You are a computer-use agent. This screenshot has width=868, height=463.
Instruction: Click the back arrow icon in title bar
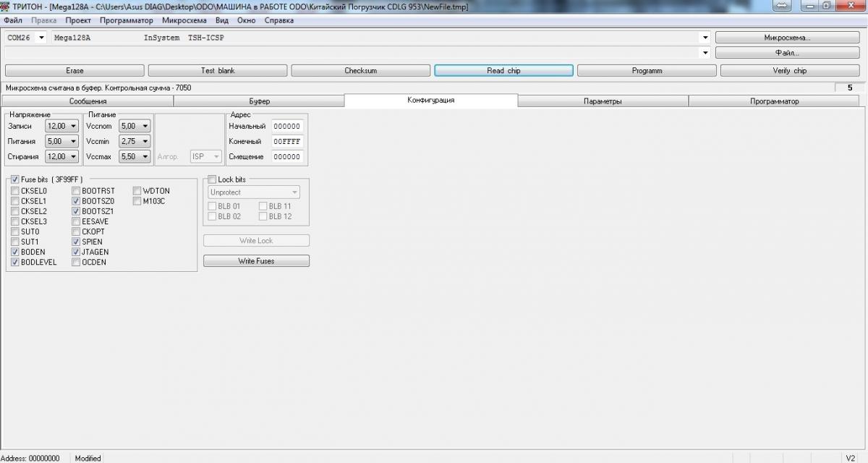781,6
